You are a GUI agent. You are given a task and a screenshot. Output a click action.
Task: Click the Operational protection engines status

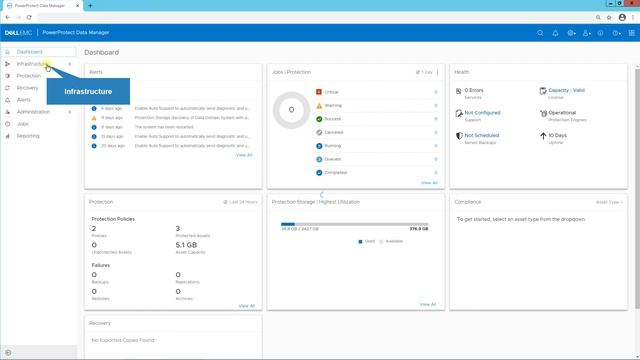pos(562,113)
